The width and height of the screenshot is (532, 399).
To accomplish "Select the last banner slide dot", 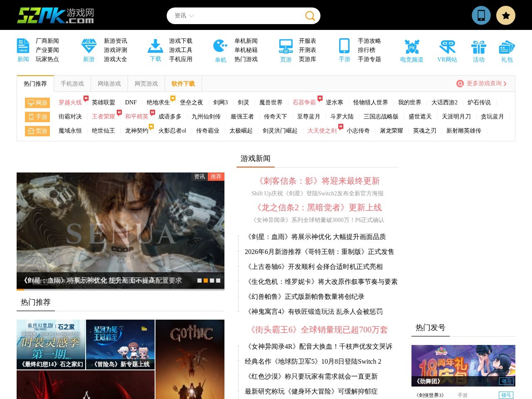I will tap(218, 281).
